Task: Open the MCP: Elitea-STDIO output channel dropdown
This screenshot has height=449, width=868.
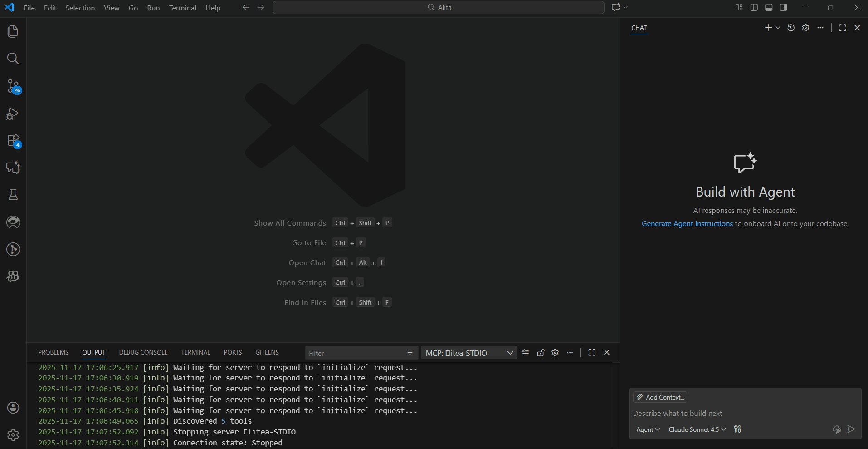Action: click(468, 353)
